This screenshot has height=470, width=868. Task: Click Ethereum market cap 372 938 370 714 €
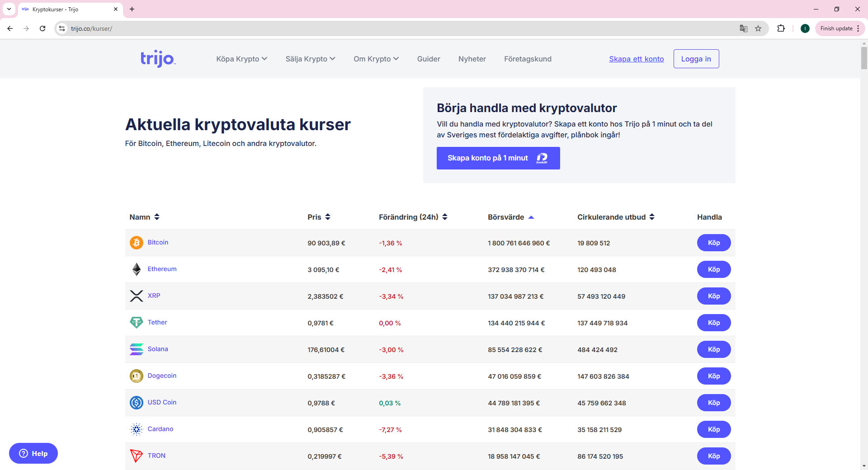[516, 270]
